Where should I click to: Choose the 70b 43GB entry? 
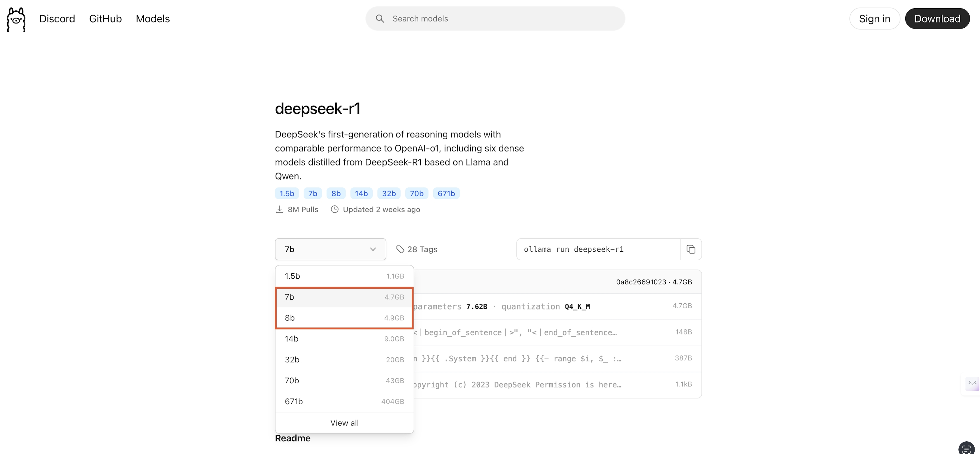coord(344,380)
